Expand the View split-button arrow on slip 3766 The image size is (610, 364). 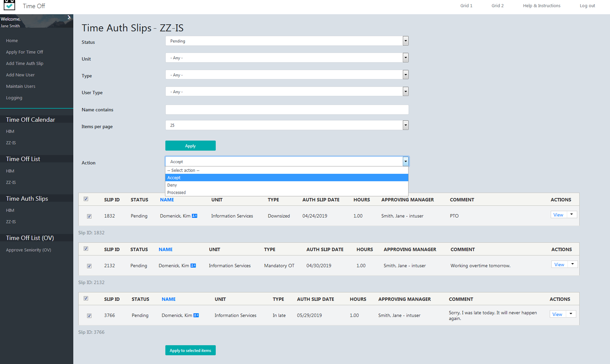[x=571, y=314]
